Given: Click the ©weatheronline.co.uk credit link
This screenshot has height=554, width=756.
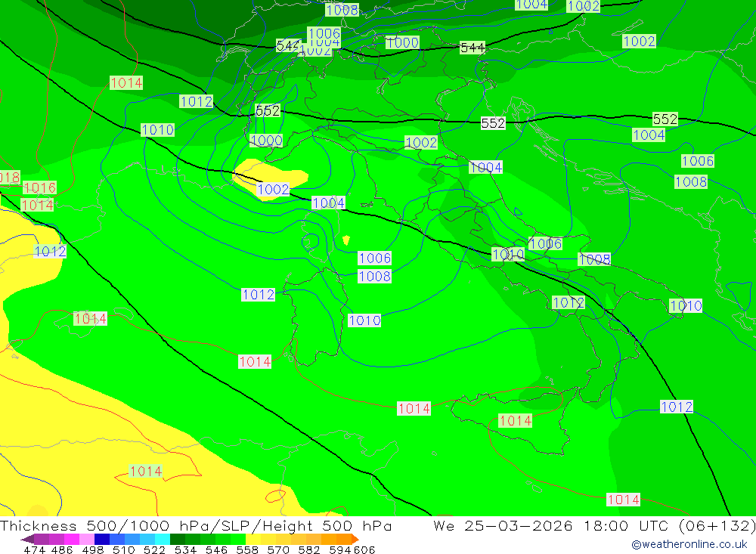Looking at the screenshot, I should click(689, 544).
